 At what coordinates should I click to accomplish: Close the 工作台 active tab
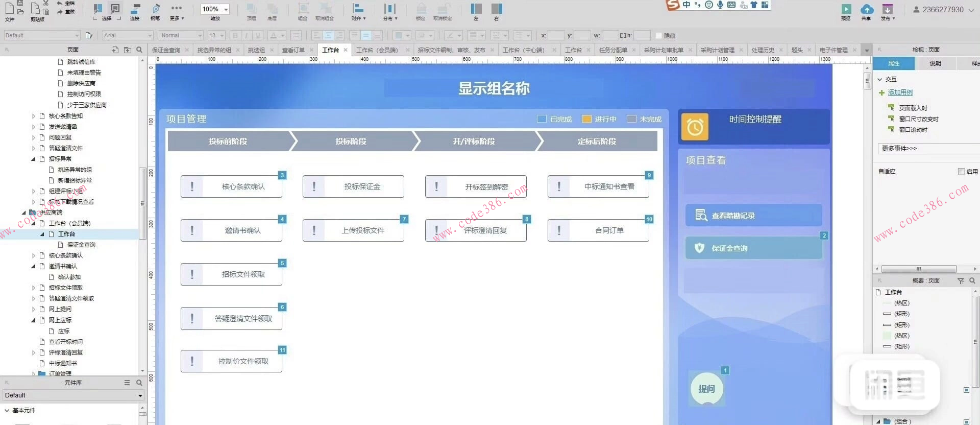346,50
